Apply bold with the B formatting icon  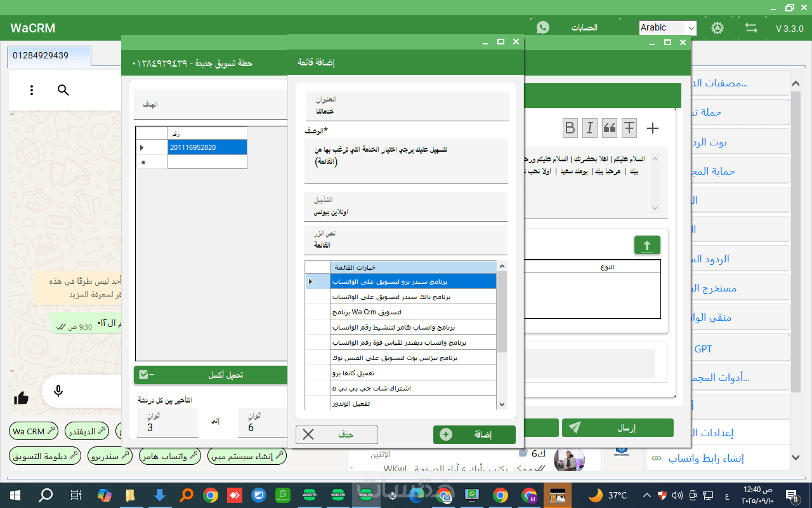[570, 128]
